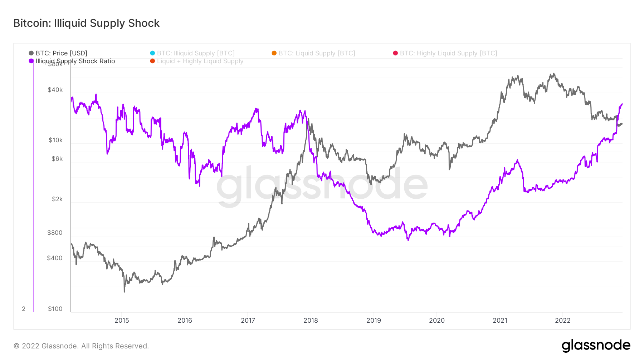Click the 2015 x-axis tick label

(122, 321)
